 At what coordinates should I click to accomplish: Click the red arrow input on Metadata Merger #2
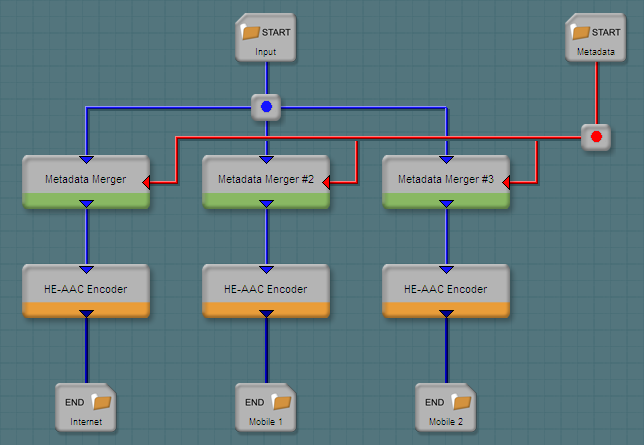click(326, 183)
